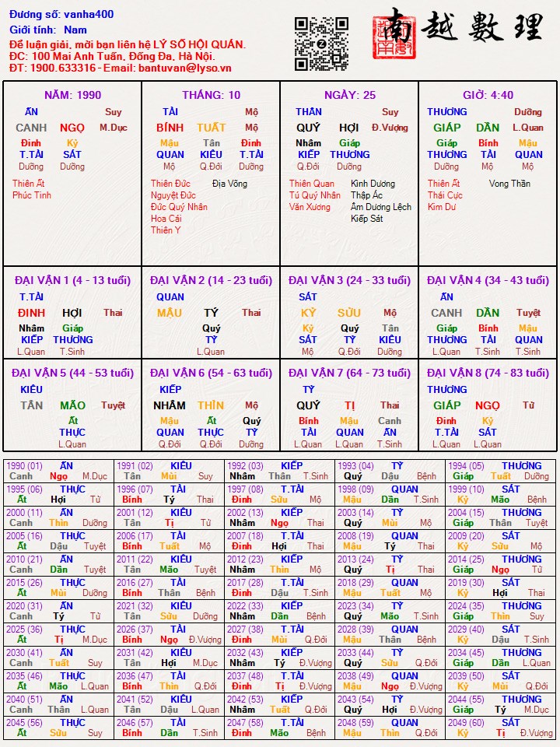
Task: Open 'ĐẠI VẬN 3 (24 - 33 tuổi)' heading
Action: [349, 280]
